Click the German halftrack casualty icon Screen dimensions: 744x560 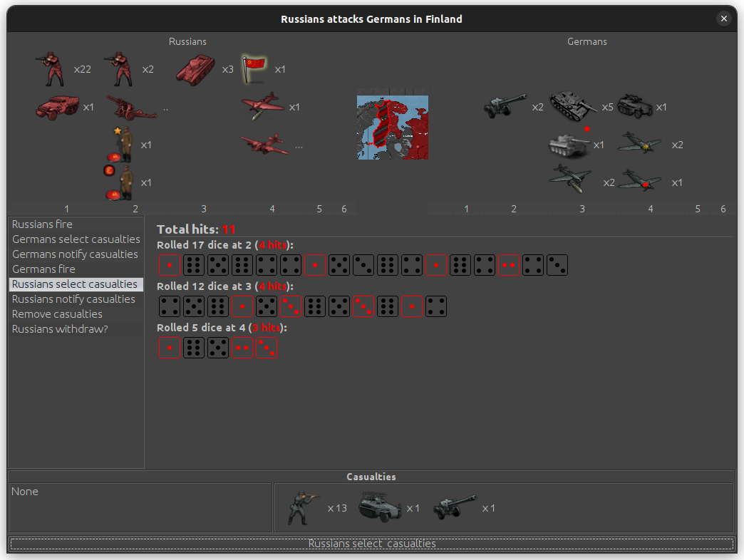pyautogui.click(x=380, y=507)
